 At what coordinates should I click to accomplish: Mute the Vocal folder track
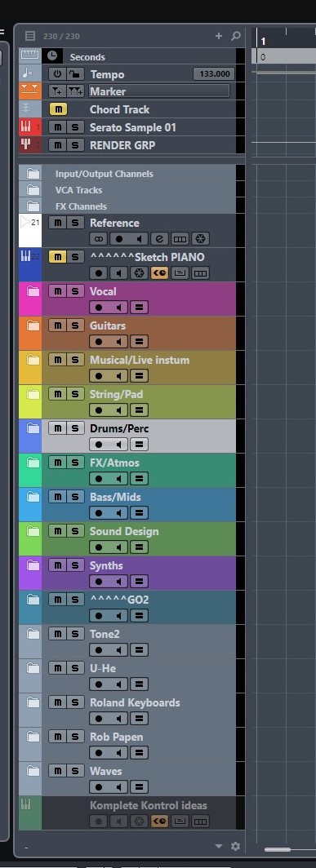coord(57,291)
